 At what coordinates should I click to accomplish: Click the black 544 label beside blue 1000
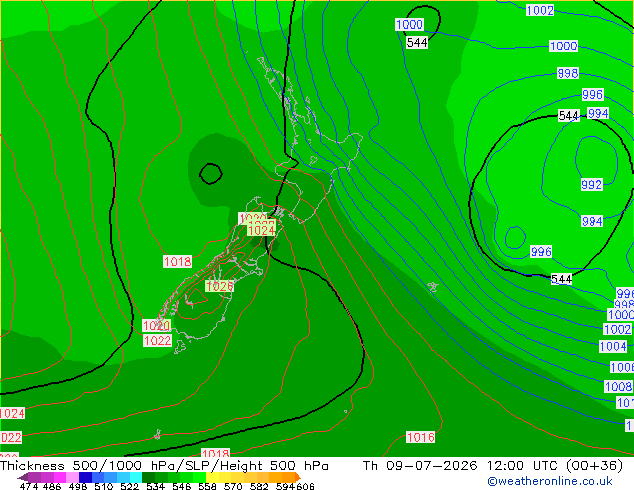[417, 42]
